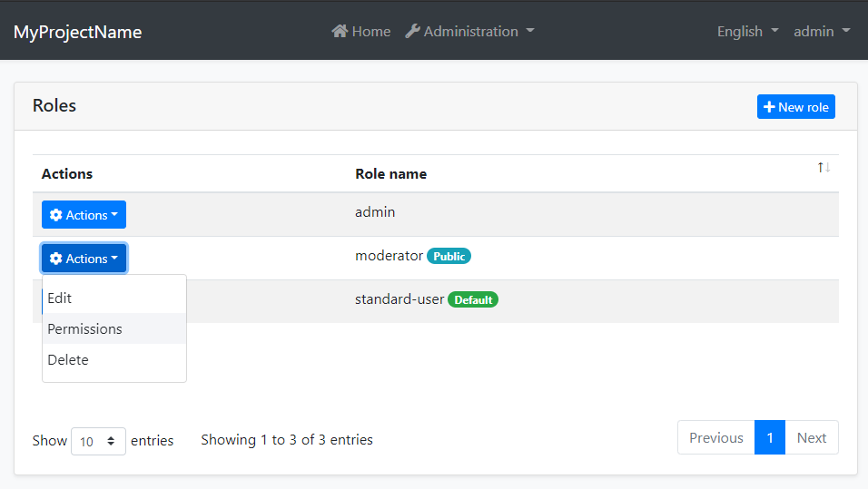Select Delete from the actions menu
Screen dimensions: 868x489
click(x=68, y=360)
